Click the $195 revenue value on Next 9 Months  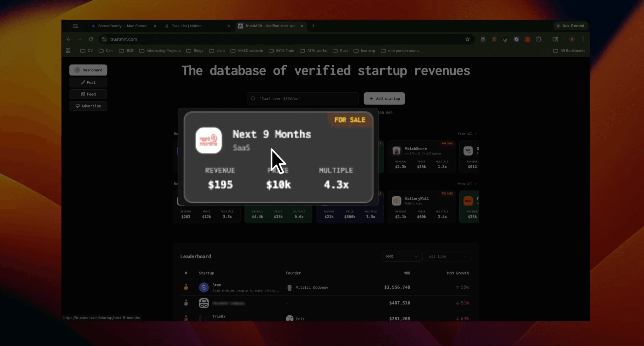click(220, 184)
